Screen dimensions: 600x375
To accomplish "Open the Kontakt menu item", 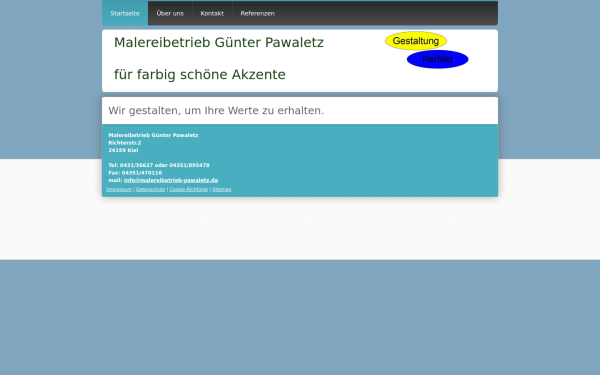I will (212, 13).
